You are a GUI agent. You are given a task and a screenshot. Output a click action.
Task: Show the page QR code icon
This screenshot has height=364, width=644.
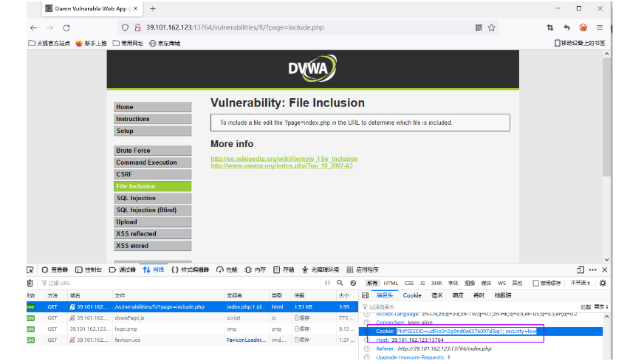[x=479, y=27]
